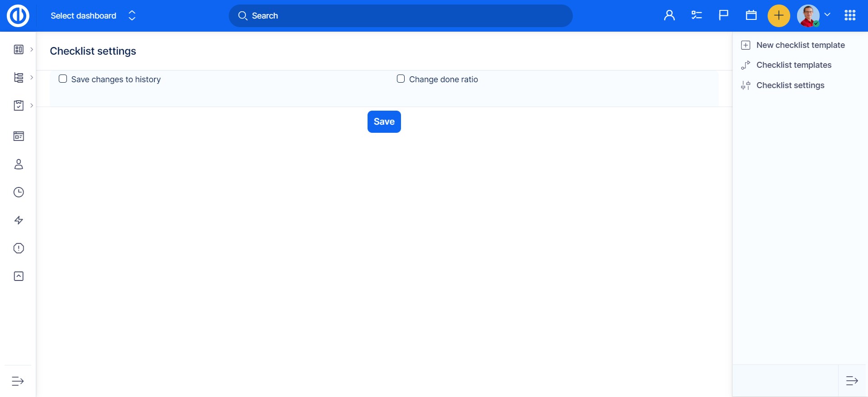Open the clock time tracking sidebar icon
This screenshot has width=868, height=397.
coord(19,192)
